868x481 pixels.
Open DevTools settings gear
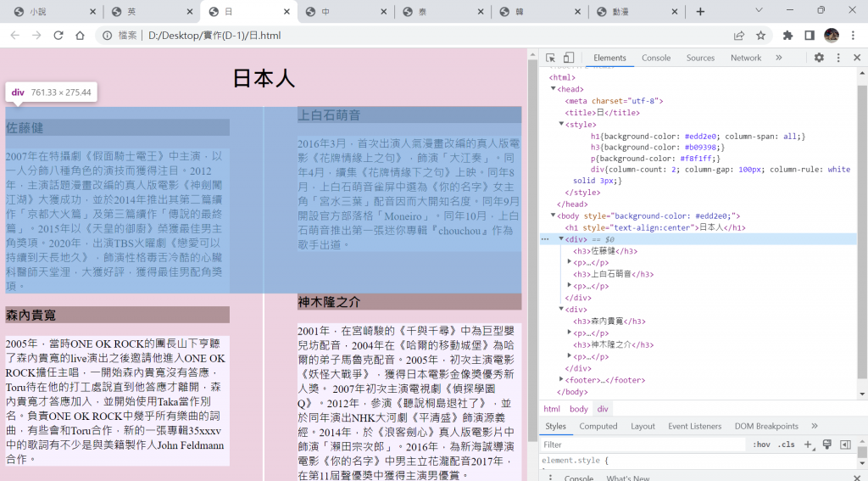click(x=819, y=58)
